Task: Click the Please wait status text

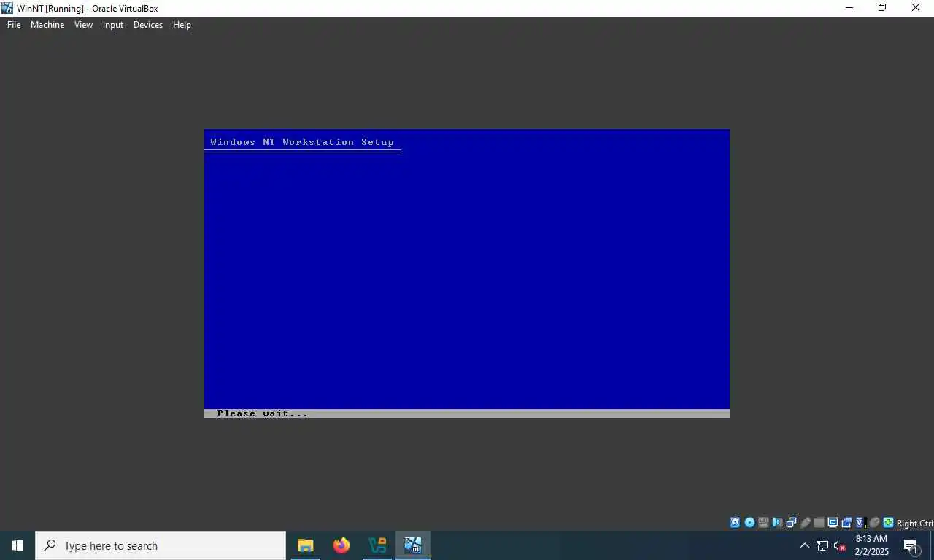Action: coord(263,413)
